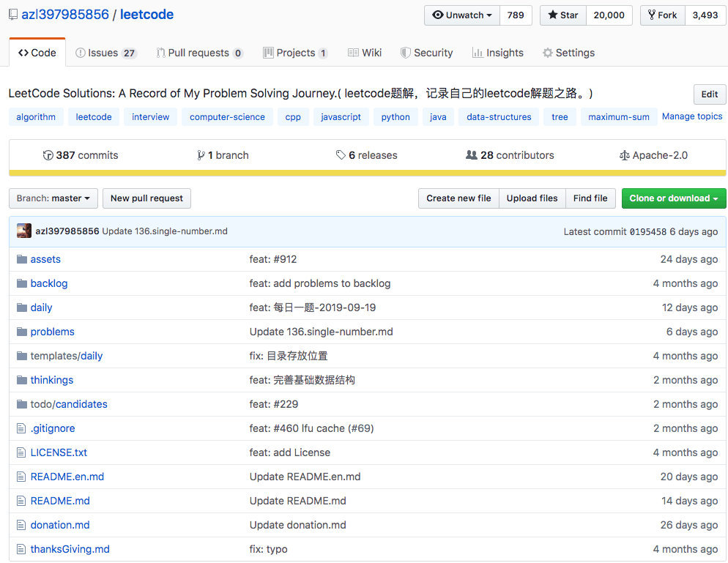
Task: Go to the Wiki tab
Action: click(365, 53)
